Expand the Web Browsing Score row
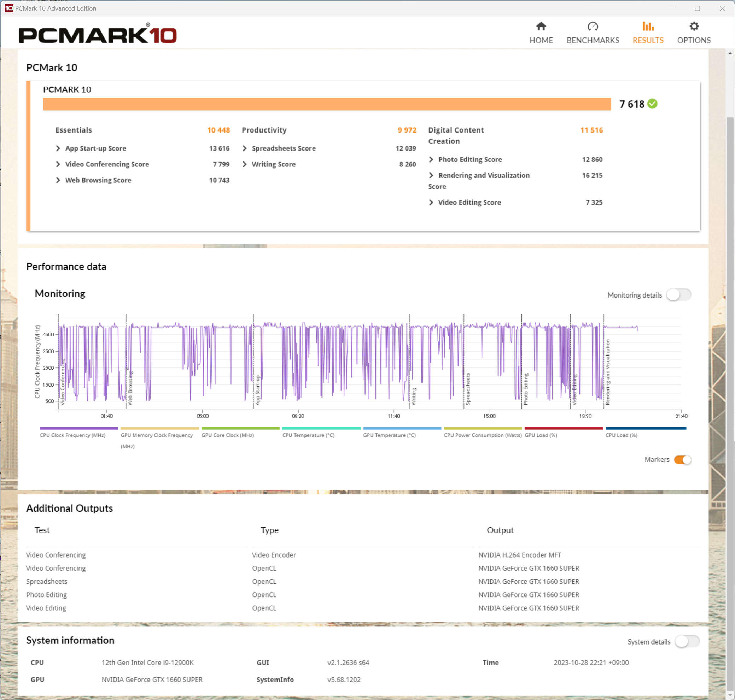Screen dimensions: 735x700 58,180
